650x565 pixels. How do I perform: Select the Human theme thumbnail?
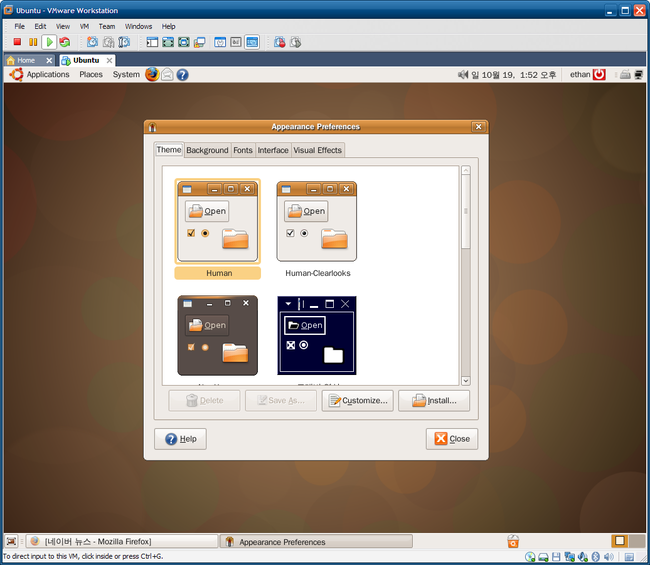tap(218, 221)
